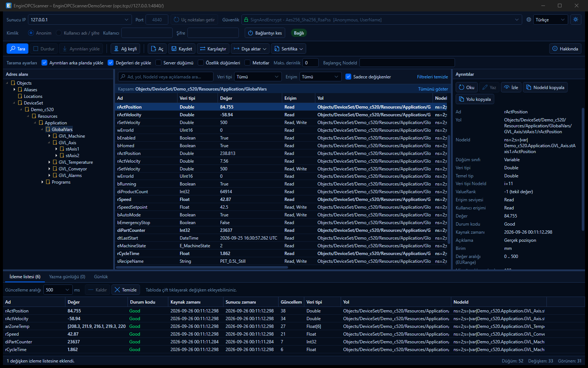This screenshot has height=368, width=588.
Task: Open the Veri tipi filter dropdown
Action: coord(258,77)
